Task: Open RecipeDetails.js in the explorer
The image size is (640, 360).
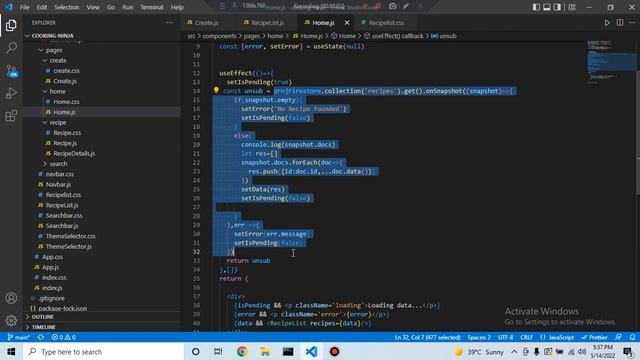Action: (x=74, y=153)
